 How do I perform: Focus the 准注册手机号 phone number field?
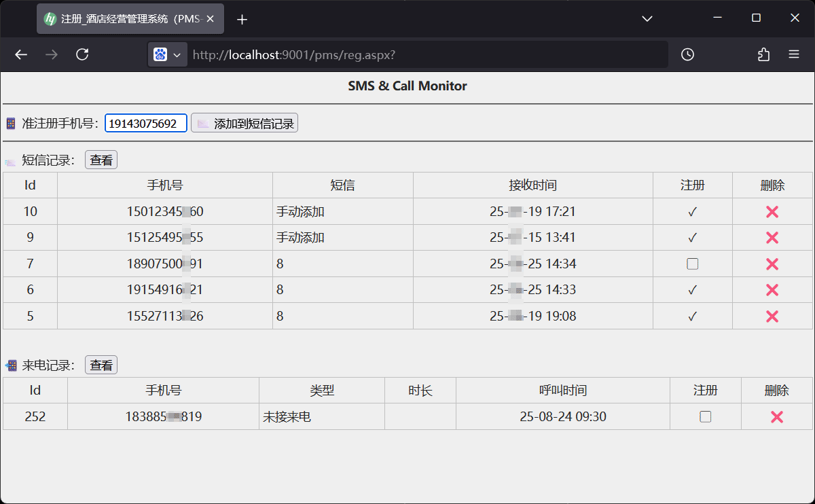click(x=146, y=123)
